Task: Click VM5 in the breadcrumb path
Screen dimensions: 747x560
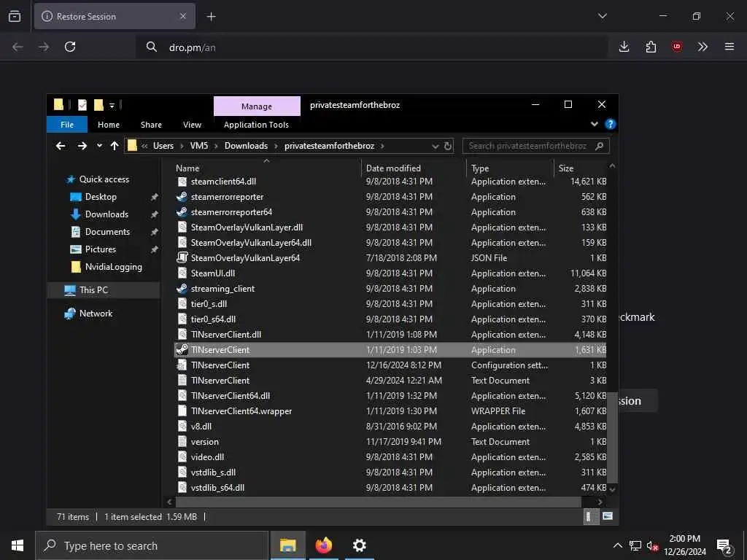Action: 199,146
